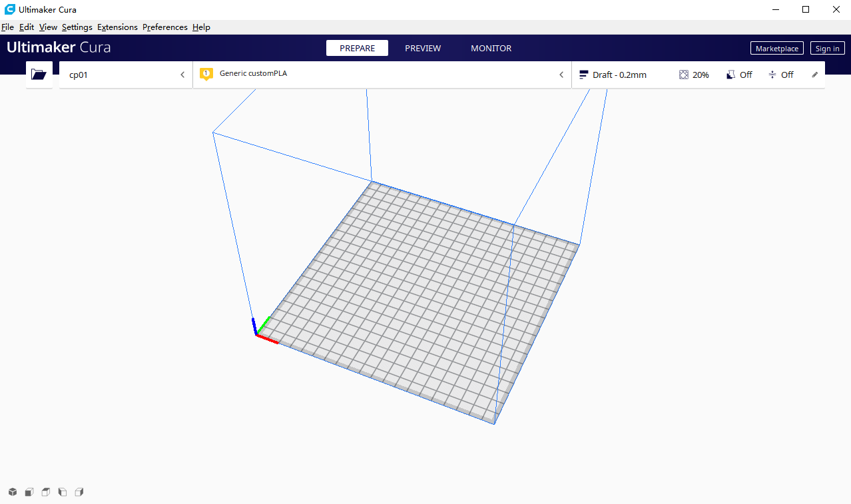851x504 pixels.
Task: Switch to the PREVIEW tab
Action: pyautogui.click(x=422, y=48)
